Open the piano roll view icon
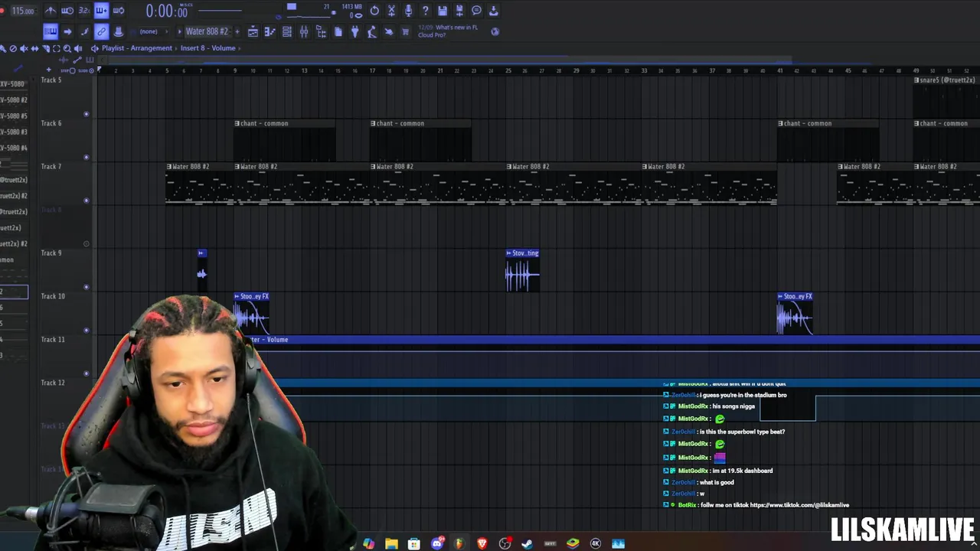Screen dimensions: 980x551 [x=269, y=31]
